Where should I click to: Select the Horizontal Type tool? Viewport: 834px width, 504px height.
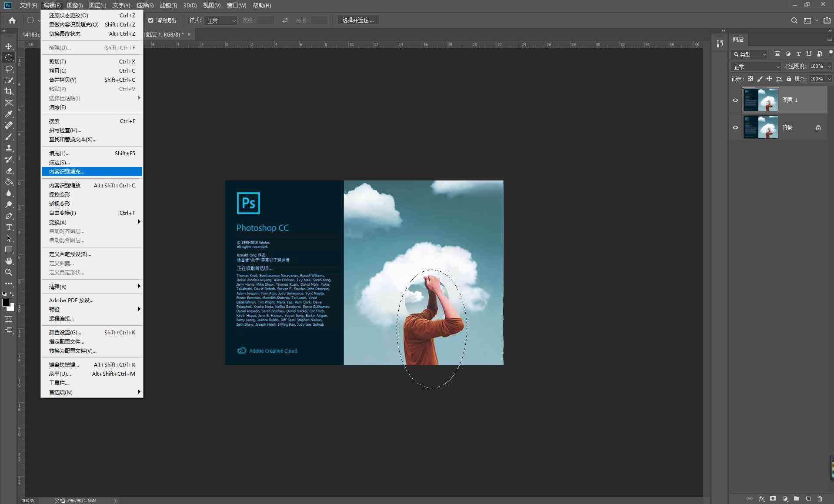[x=9, y=227]
